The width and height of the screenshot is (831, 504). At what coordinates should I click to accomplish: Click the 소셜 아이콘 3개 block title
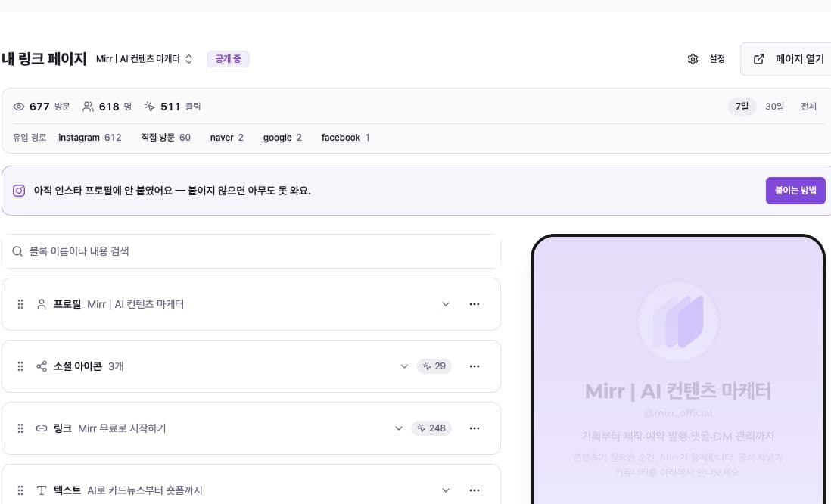click(x=89, y=366)
